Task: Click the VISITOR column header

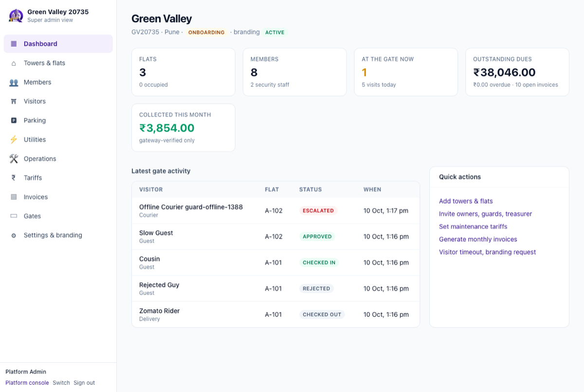Action: click(x=151, y=190)
